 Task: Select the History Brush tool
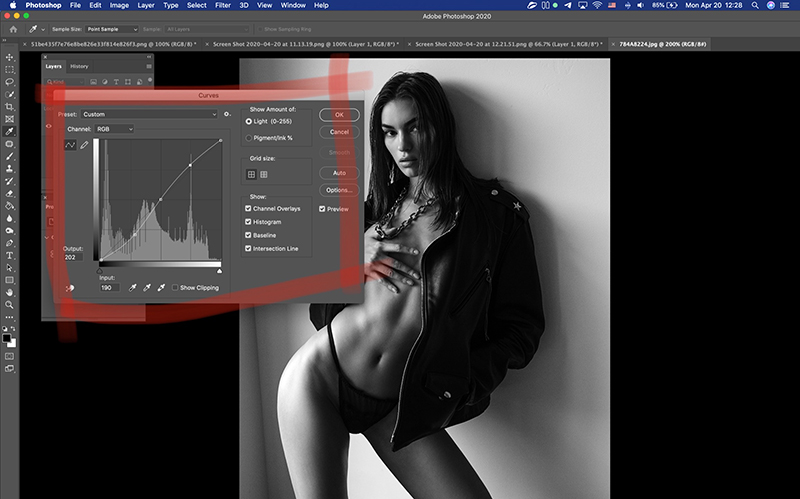(9, 181)
